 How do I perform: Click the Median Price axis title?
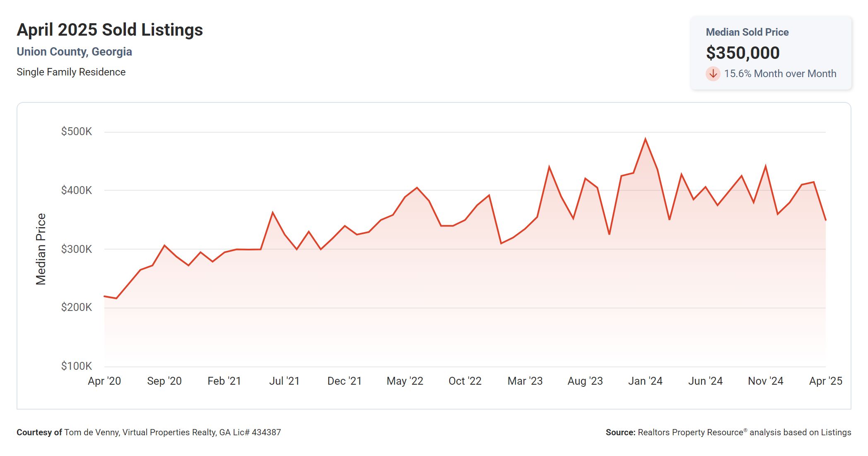[x=41, y=249]
